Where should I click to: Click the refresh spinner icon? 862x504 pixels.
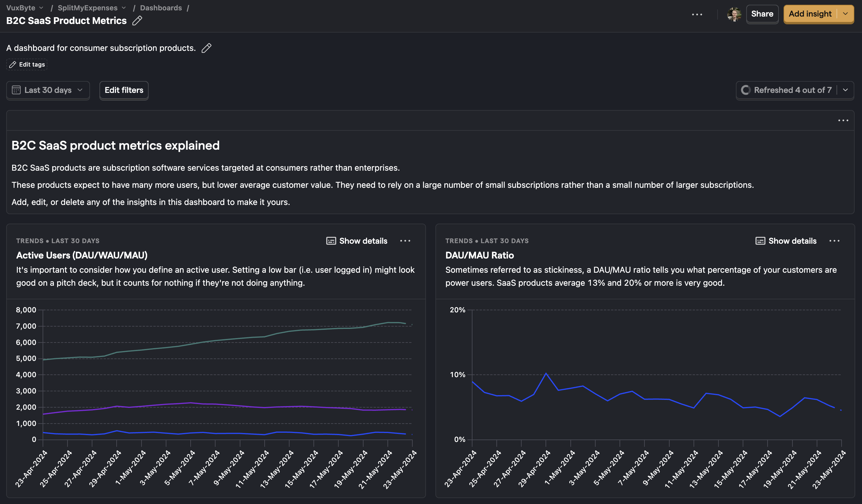coord(746,90)
